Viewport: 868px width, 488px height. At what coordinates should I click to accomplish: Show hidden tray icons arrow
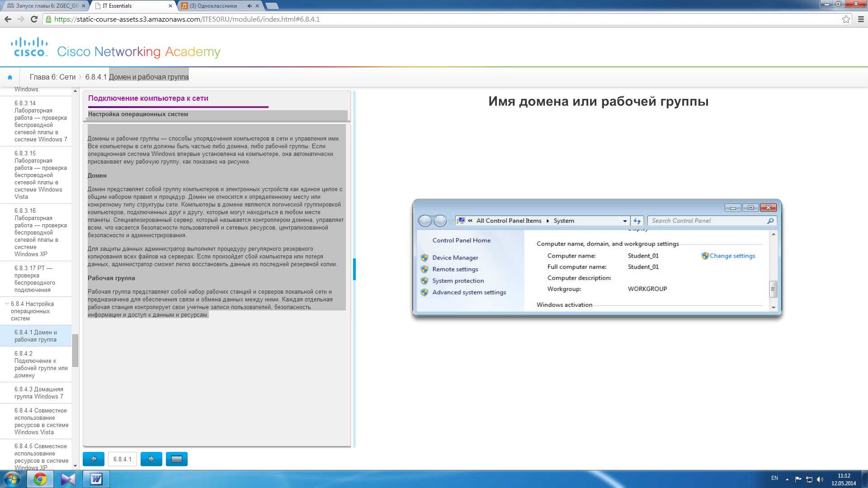pyautogui.click(x=787, y=479)
